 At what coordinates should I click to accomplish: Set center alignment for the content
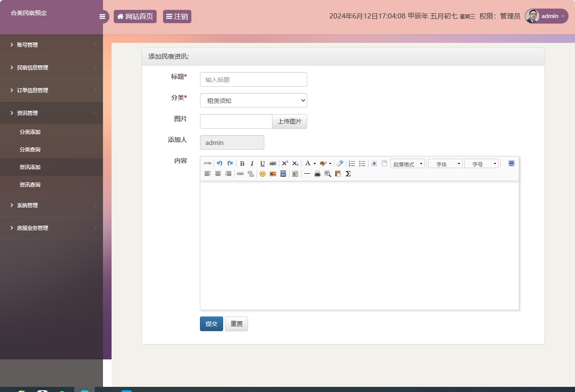[x=218, y=173]
